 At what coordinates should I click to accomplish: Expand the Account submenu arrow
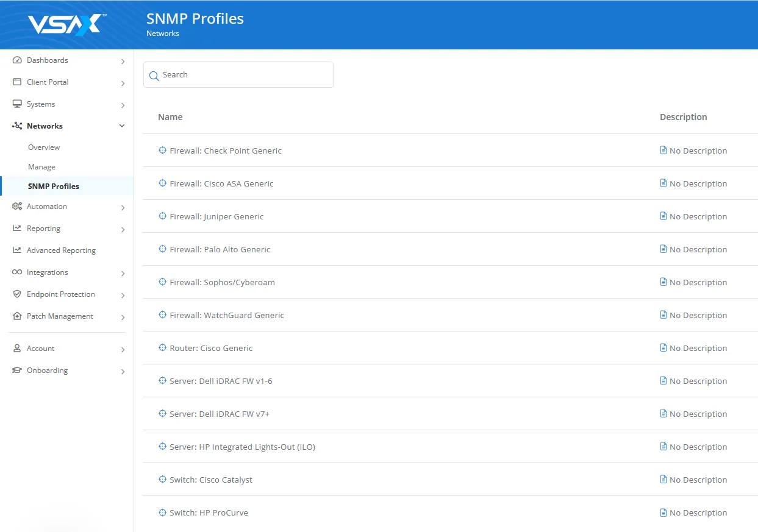[x=123, y=350]
